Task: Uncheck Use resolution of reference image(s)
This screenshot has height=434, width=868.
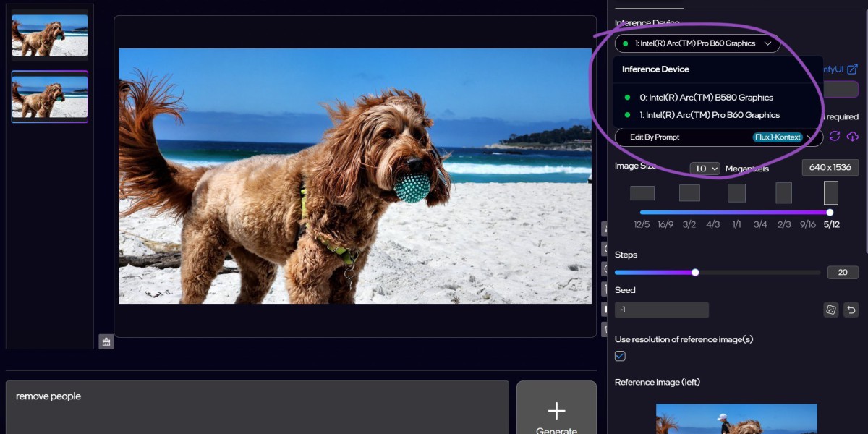Action: tap(620, 356)
